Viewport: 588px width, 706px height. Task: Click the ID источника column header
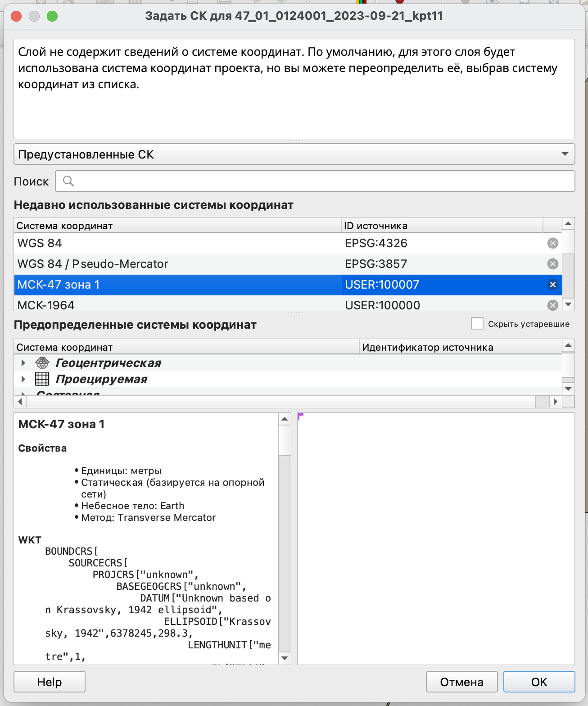441,226
